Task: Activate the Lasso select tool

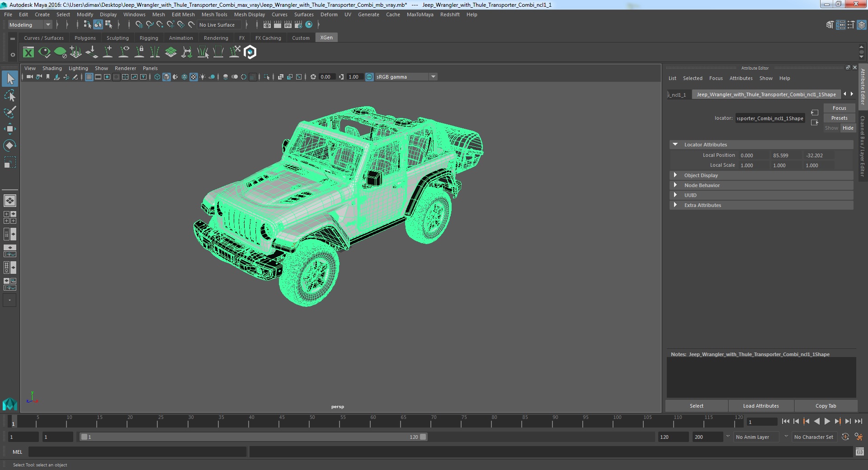Action: pos(10,95)
